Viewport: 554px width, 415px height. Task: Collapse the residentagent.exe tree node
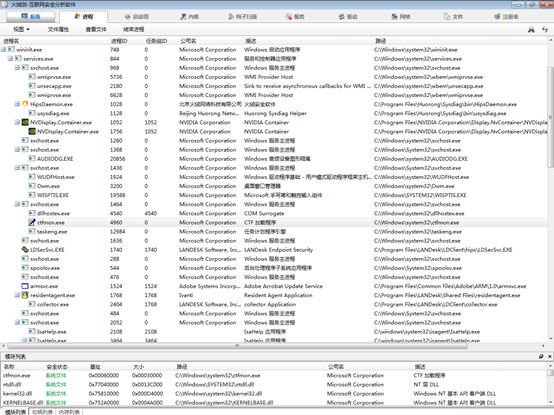coord(17,295)
